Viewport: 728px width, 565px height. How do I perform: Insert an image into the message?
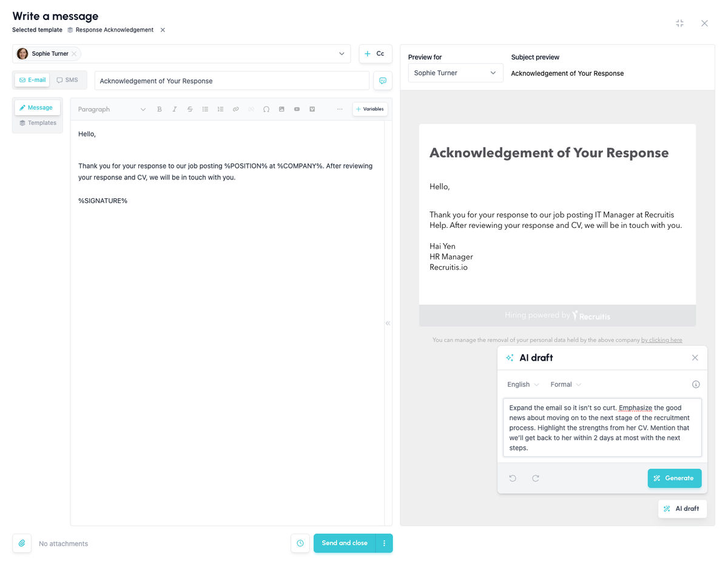pyautogui.click(x=281, y=109)
